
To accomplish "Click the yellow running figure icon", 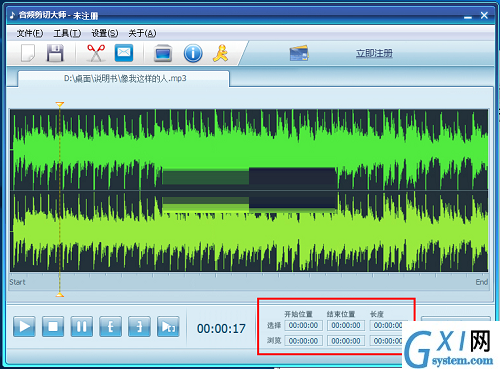I will (220, 53).
